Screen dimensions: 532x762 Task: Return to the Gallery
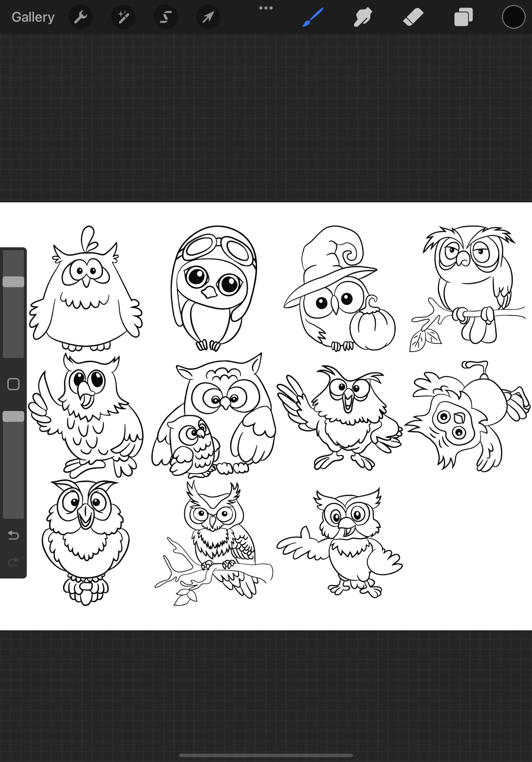[x=33, y=17]
